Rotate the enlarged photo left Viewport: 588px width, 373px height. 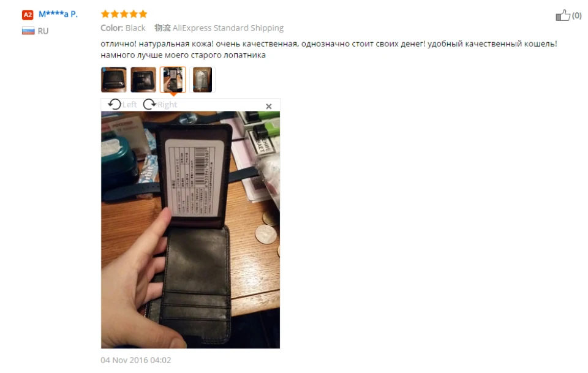pos(123,105)
